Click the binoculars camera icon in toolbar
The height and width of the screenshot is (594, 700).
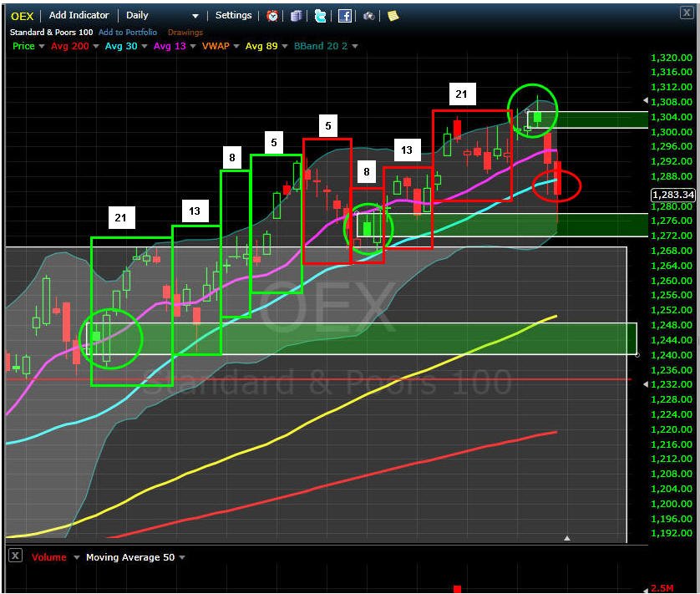[368, 16]
